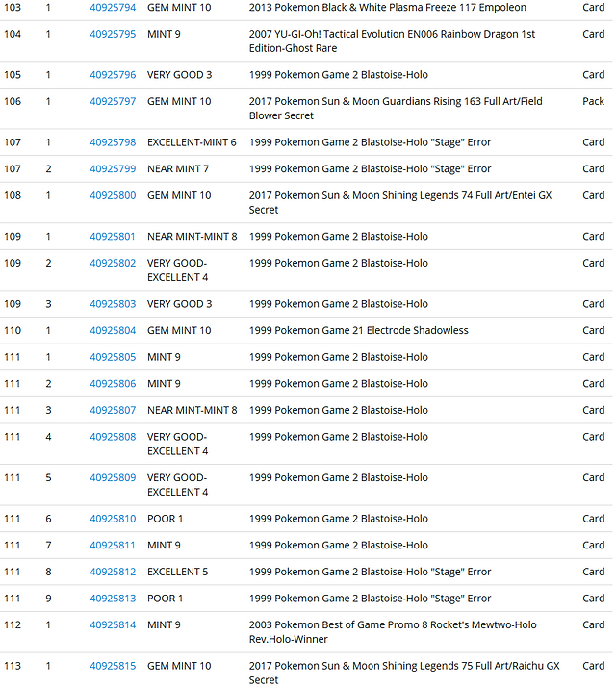
Task: Open cert number 40925795 link
Action: pos(113,34)
